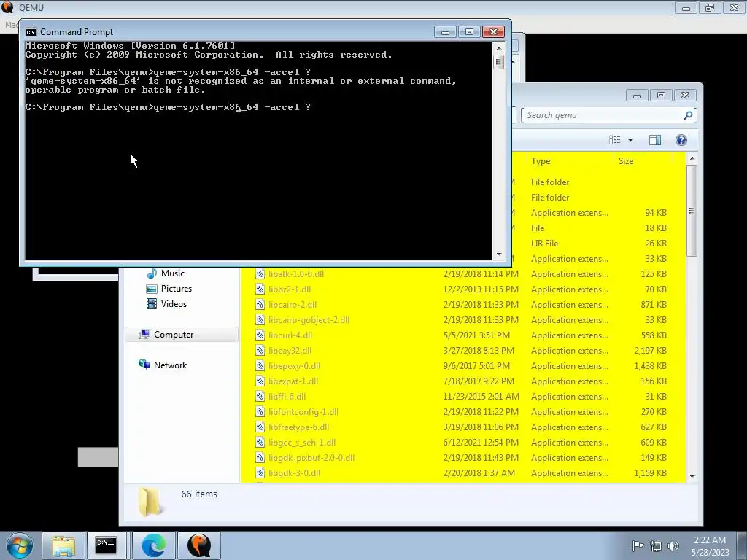Click the QEMU window title icon
The height and width of the screenshot is (560, 747).
point(7,7)
